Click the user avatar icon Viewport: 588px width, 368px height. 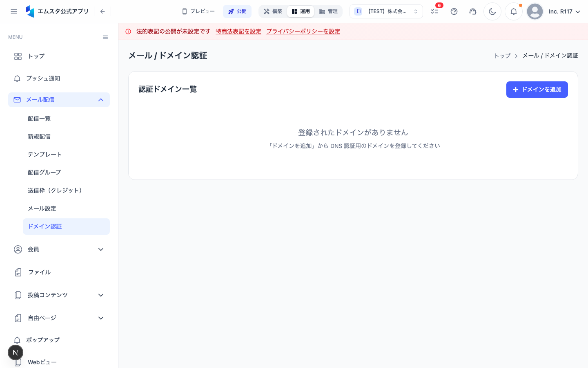(535, 11)
